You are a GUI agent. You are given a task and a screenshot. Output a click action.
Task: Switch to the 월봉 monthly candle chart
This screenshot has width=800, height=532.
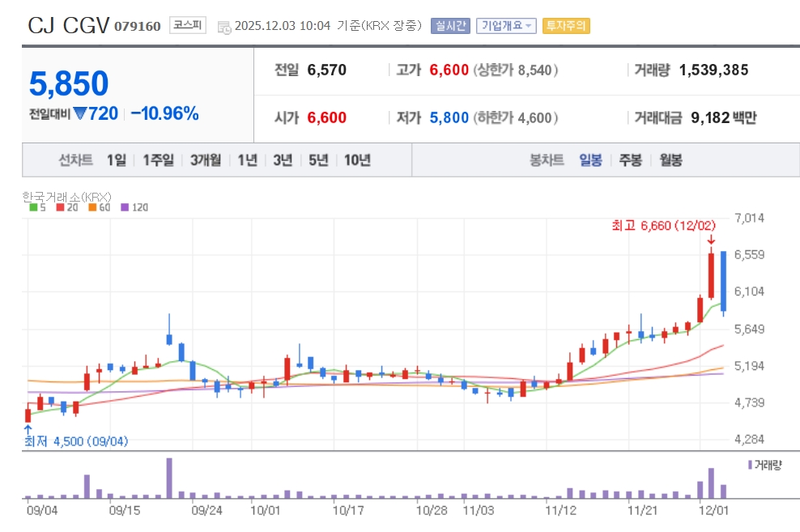670,160
